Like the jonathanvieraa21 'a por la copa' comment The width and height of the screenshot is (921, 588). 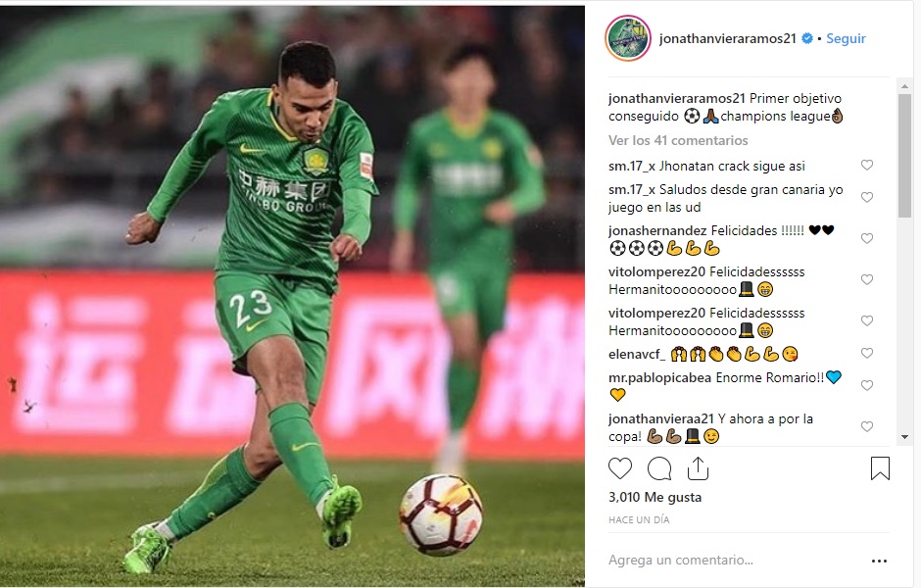tap(867, 426)
